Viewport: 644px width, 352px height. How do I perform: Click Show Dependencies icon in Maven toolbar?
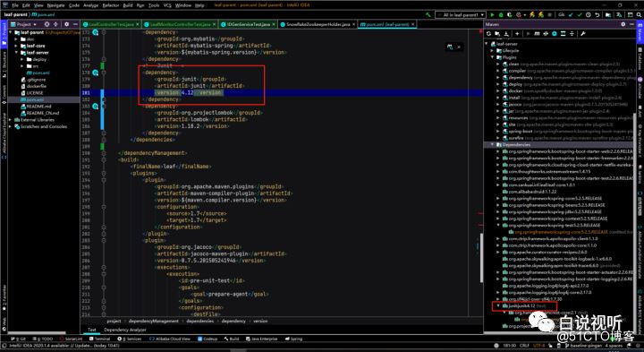pyautogui.click(x=563, y=34)
